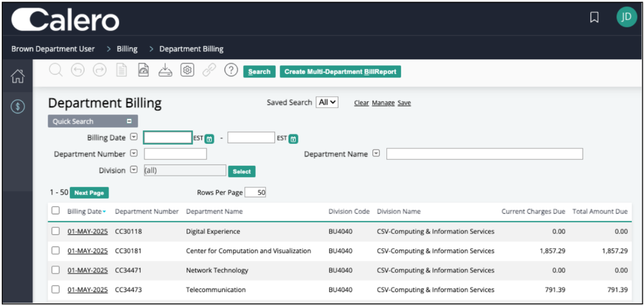644x306 pixels.
Task: Click the redo forward-arrow toolbar icon
Action: [99, 70]
